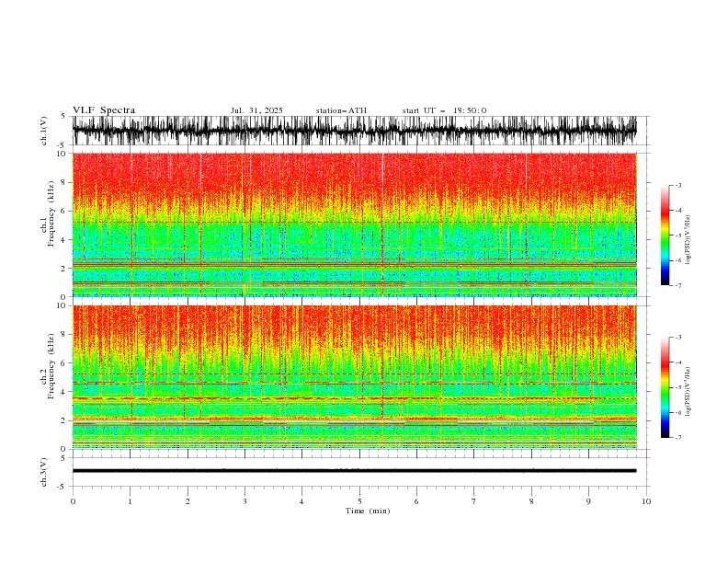This screenshot has width=728, height=563.
Task: Click the "ch.1(V)" waveform axis label
Action: click(x=44, y=131)
